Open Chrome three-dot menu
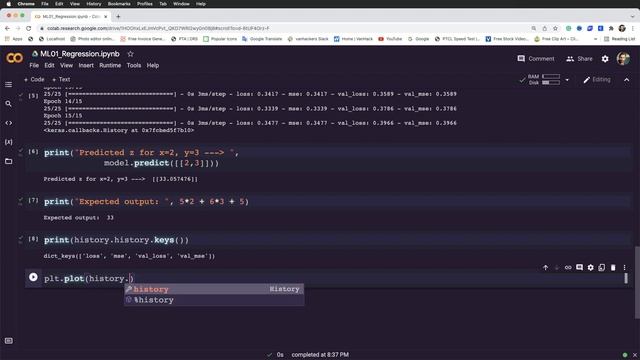The image size is (640, 360). point(633,29)
